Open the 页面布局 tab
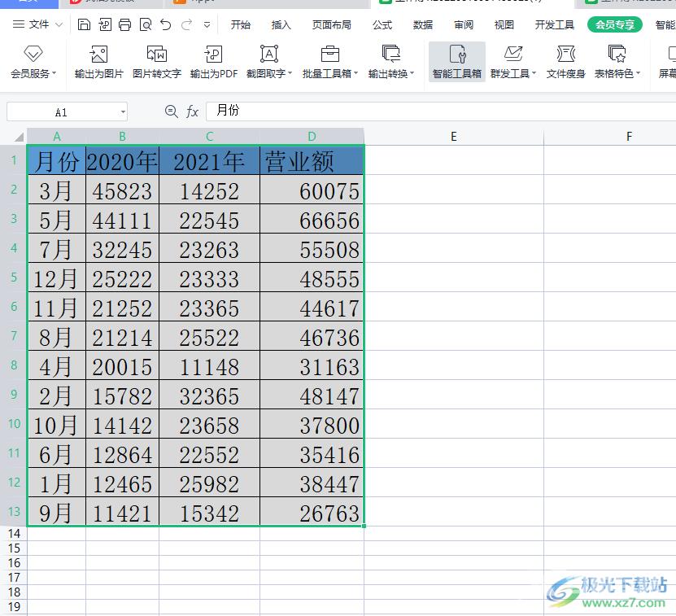The height and width of the screenshot is (616, 676). pos(332,25)
